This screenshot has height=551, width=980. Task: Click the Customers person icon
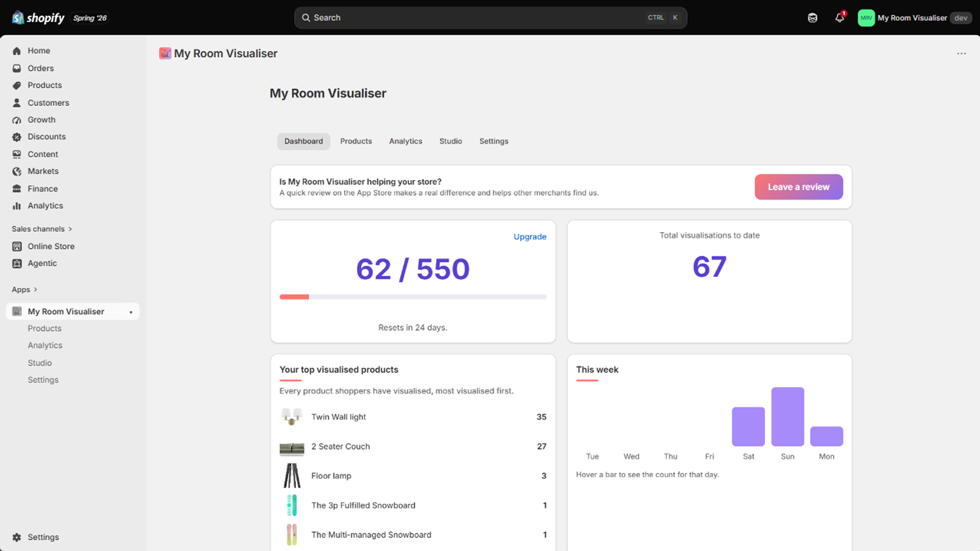17,103
